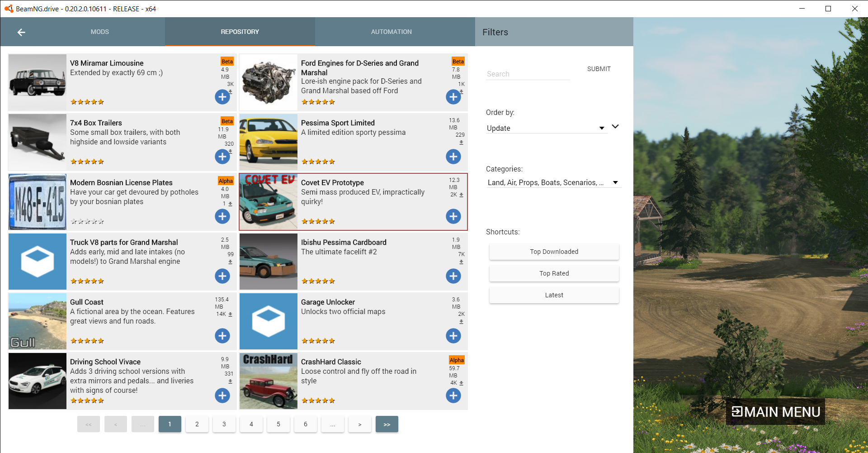The width and height of the screenshot is (868, 453).
Task: Add Truck V8 parts for Grand Marshal
Action: click(x=222, y=276)
